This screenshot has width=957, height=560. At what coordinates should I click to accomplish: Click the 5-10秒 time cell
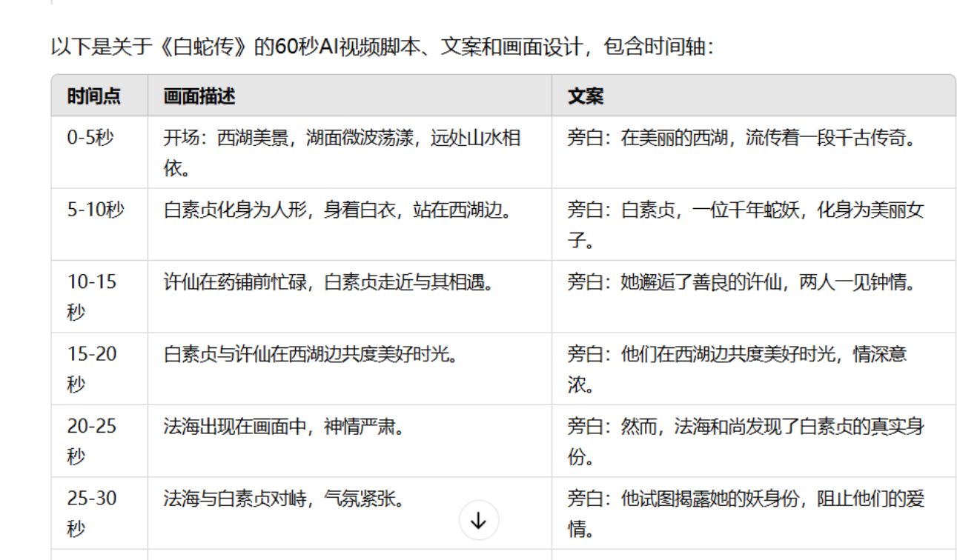[x=99, y=224]
